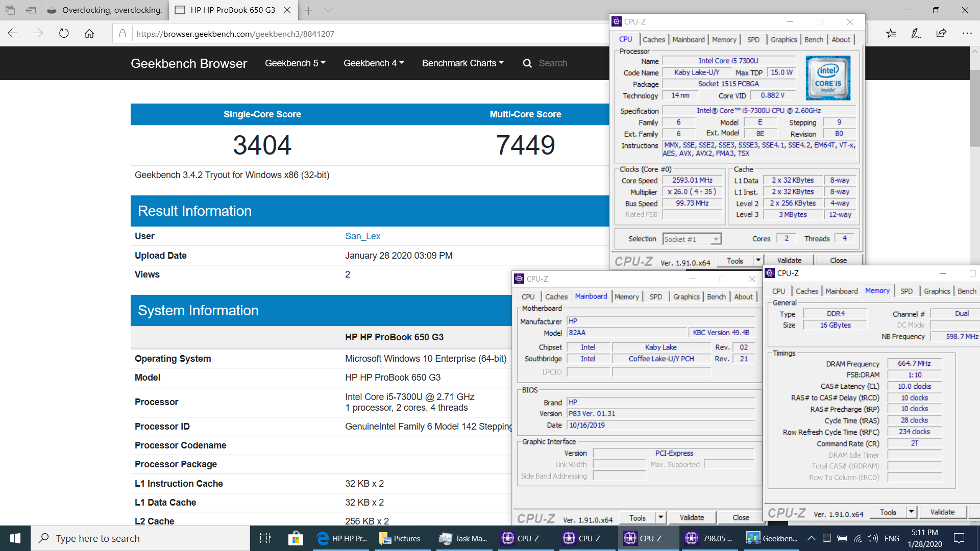
Task: Click the Intel Core i5 logo in CPU-Z
Action: [828, 78]
